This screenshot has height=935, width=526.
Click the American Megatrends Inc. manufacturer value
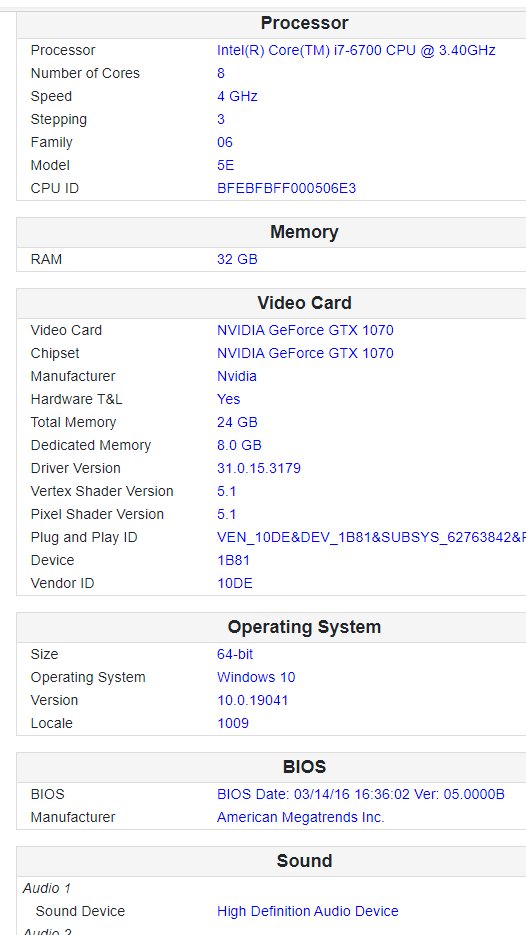pyautogui.click(x=301, y=817)
